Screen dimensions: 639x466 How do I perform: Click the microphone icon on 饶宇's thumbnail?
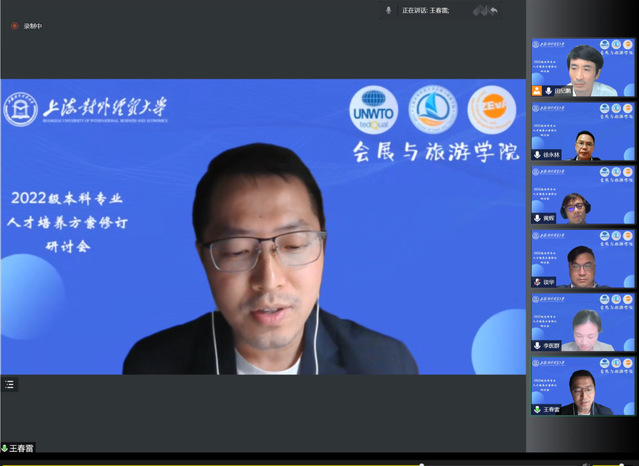pos(537,282)
